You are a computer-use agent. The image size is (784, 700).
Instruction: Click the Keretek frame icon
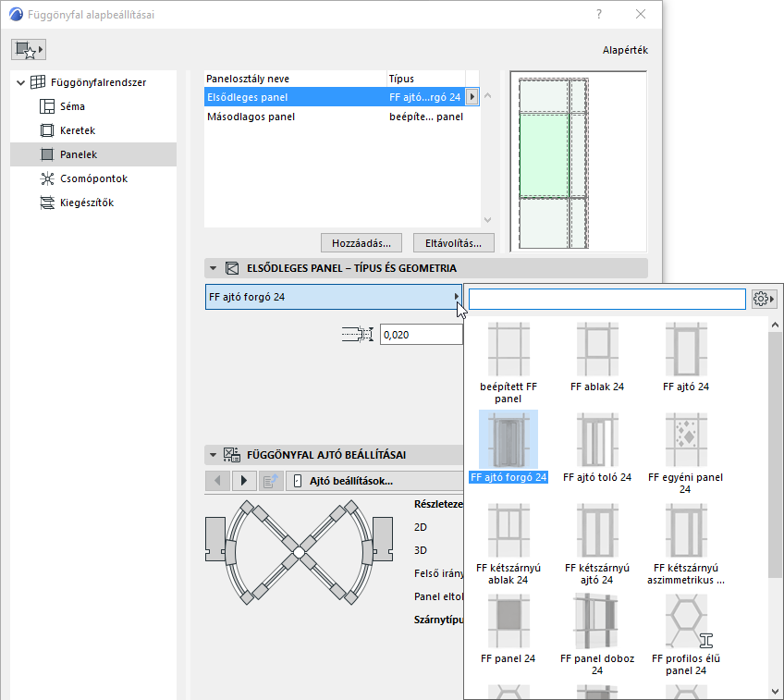click(x=47, y=130)
